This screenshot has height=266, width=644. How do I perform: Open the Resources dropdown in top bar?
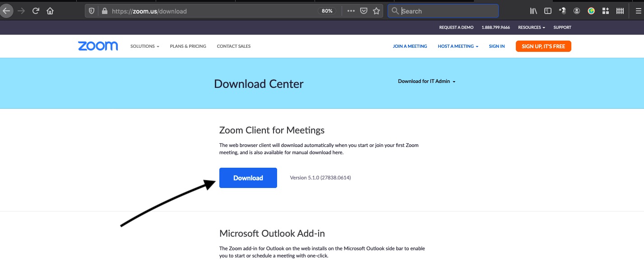tap(531, 28)
